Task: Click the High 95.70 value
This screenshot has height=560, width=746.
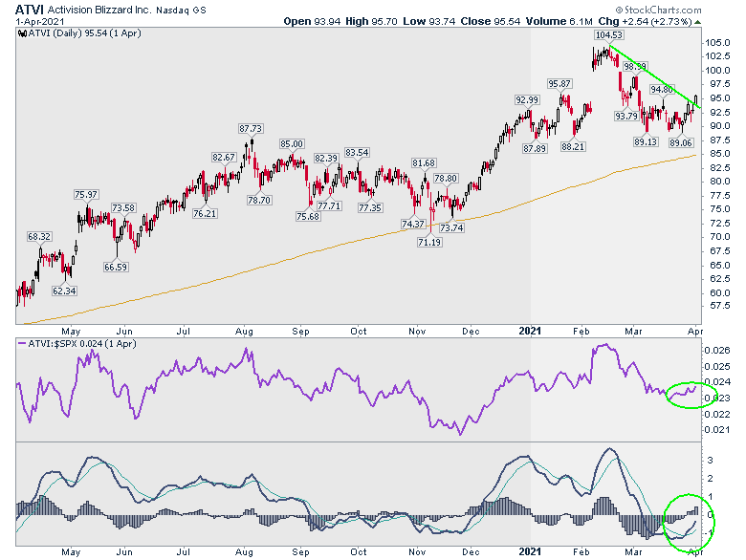Action: (x=371, y=21)
